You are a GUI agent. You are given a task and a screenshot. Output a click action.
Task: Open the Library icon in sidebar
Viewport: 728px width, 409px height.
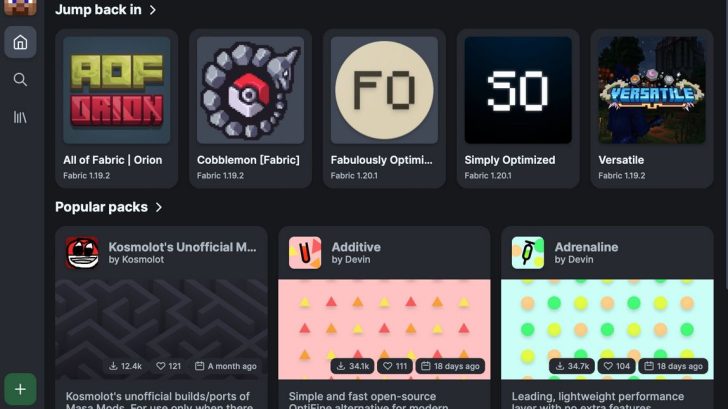20,117
